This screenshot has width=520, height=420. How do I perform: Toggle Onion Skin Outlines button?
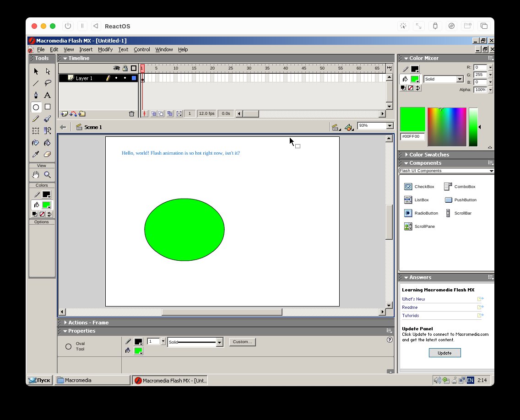161,114
